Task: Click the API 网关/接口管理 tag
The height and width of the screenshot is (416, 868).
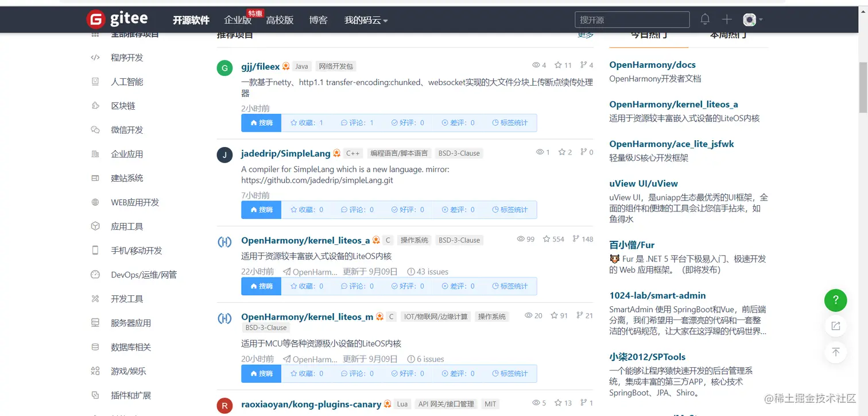Action: tap(446, 404)
